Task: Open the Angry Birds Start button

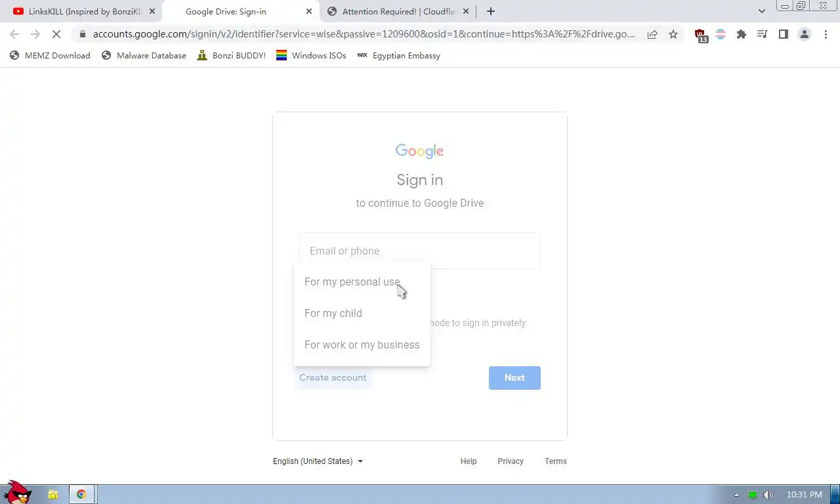Action: click(x=17, y=493)
